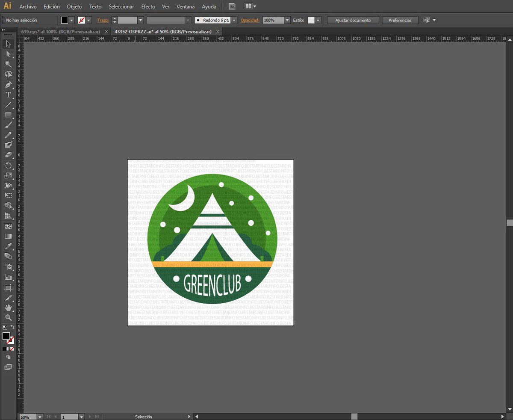Open brush definition Redondo 5 pt. dropdown

point(234,20)
